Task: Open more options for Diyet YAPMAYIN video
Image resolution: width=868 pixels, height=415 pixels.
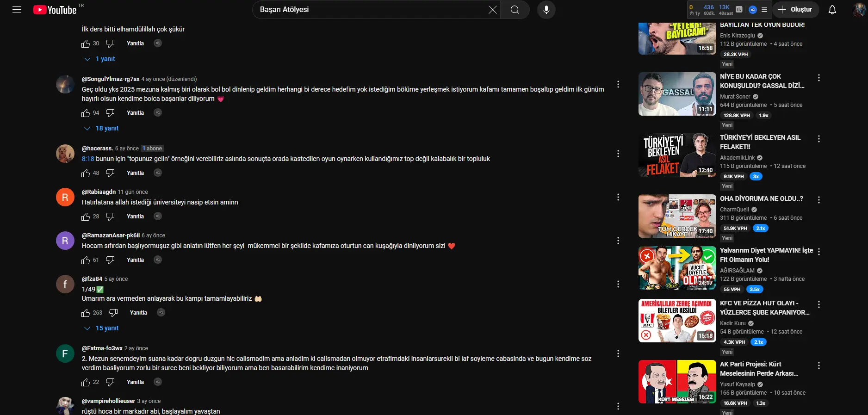Action: (819, 252)
